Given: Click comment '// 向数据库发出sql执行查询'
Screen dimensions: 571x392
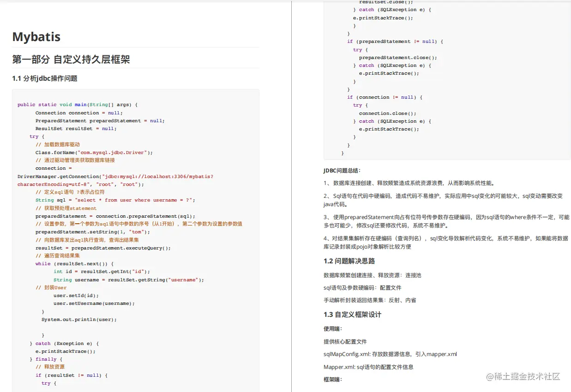Looking at the screenshot, I should point(87,240).
